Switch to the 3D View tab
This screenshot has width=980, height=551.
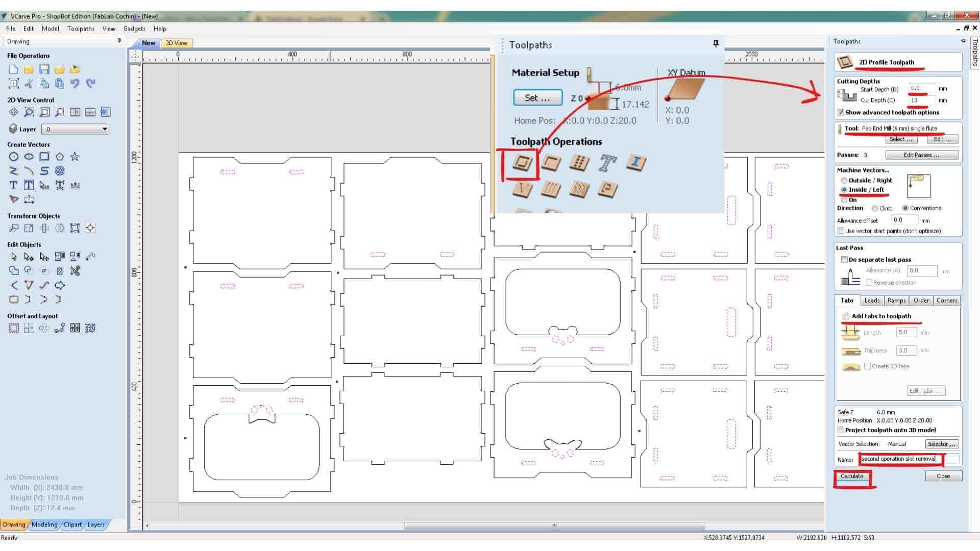pos(177,43)
